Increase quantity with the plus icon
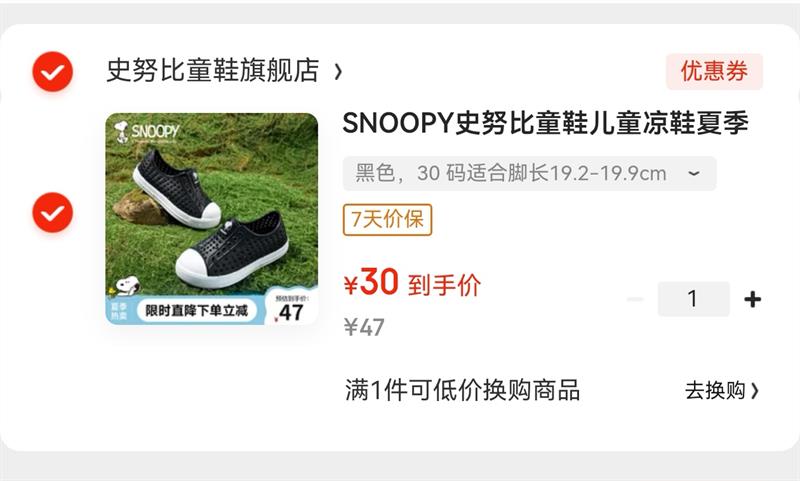Viewport: 800px width, 481px height. coord(753,299)
